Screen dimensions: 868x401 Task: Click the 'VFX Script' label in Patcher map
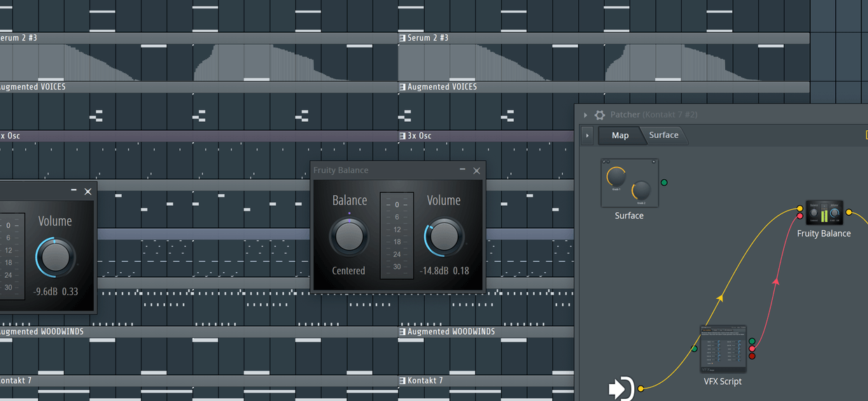coord(723,381)
